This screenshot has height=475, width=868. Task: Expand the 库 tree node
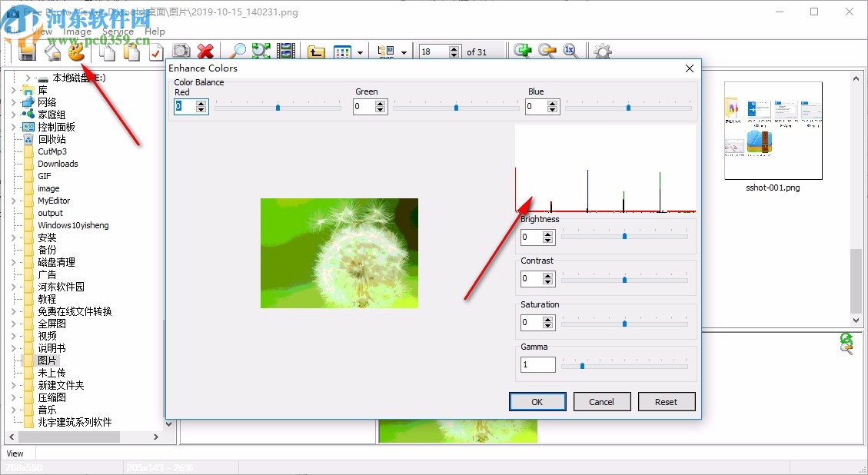tap(14, 90)
